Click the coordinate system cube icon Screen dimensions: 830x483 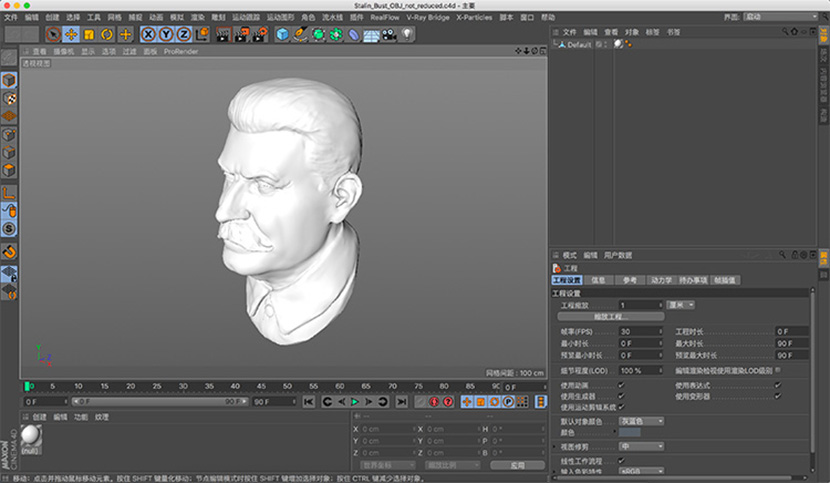(x=202, y=35)
